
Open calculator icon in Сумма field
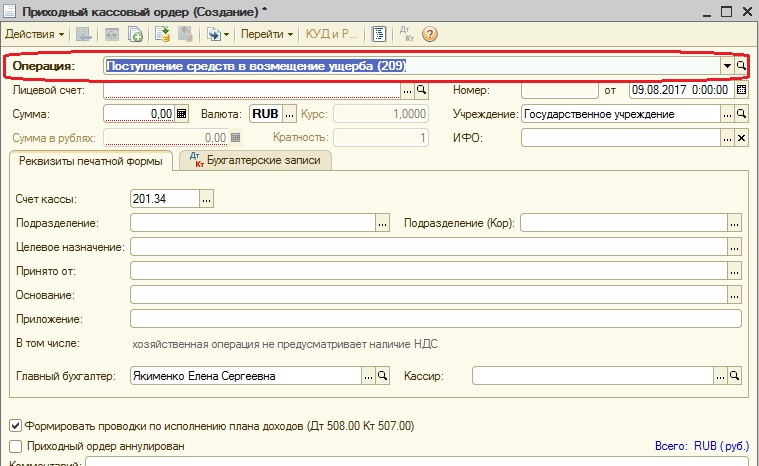182,114
